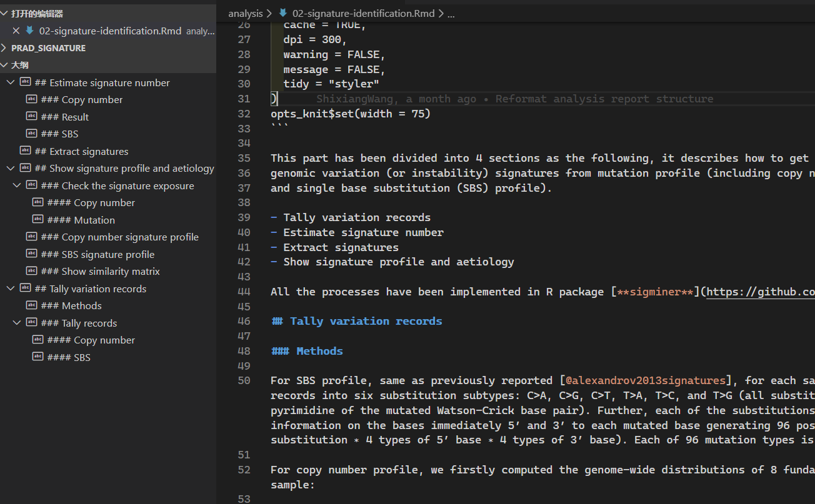Screen dimensions: 815x504
Task: Open the sigminer GitHub link
Action: (x=760, y=291)
